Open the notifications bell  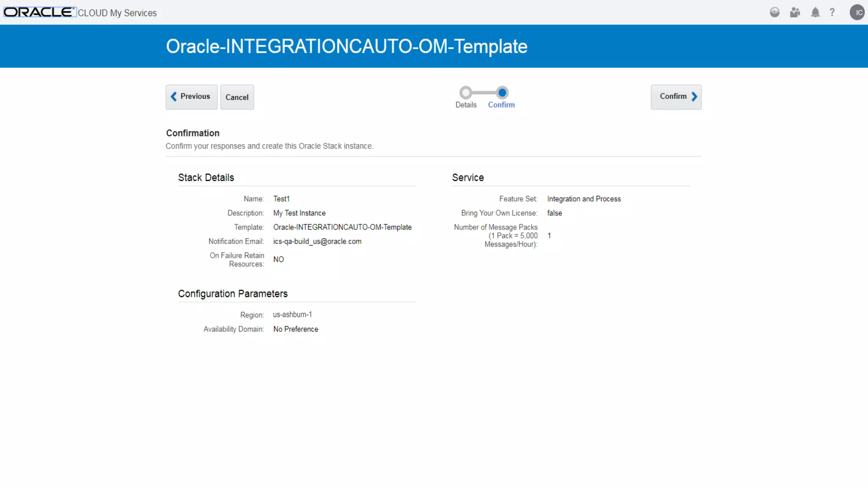point(815,12)
